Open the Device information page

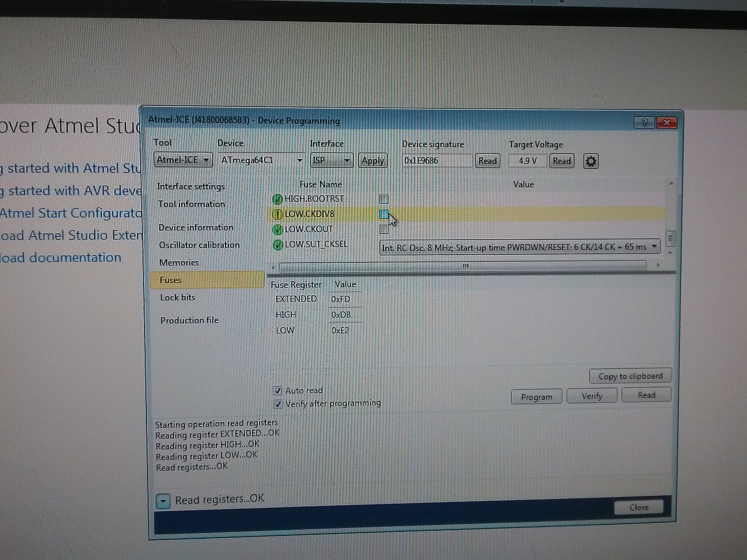(196, 228)
